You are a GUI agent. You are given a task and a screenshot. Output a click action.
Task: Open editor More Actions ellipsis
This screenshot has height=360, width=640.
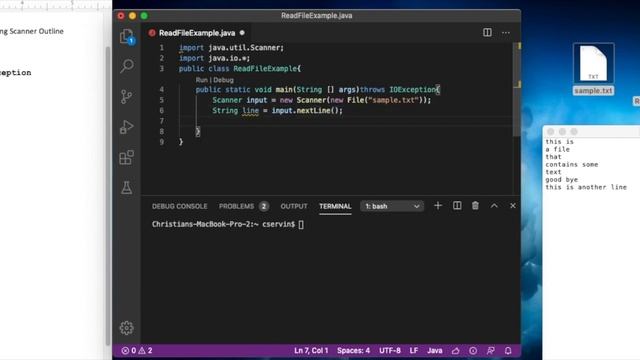point(506,33)
